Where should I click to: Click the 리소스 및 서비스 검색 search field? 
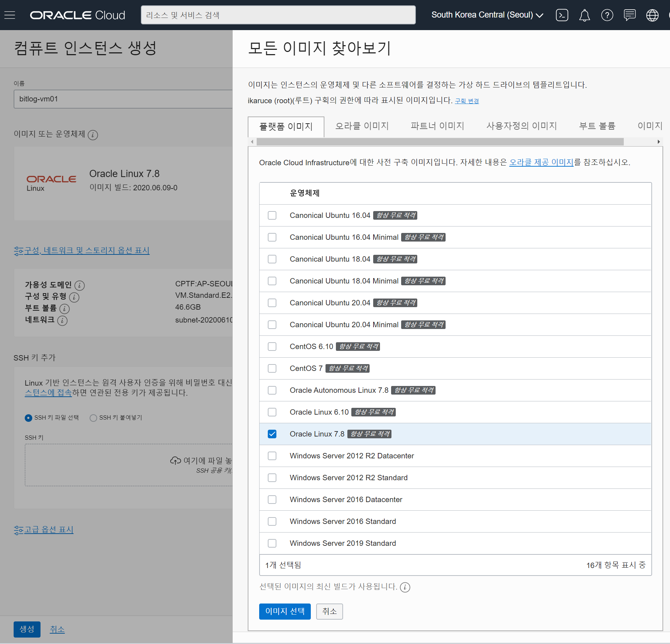point(278,15)
